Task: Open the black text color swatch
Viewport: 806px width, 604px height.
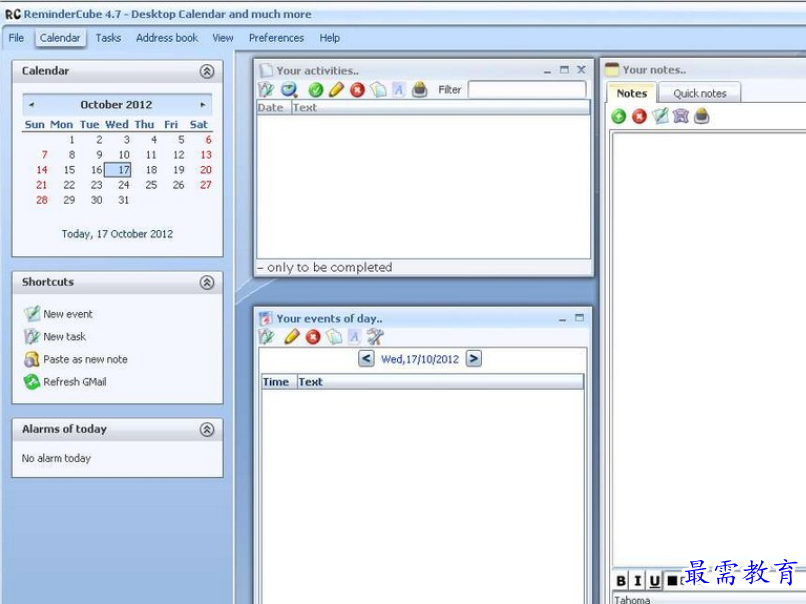Action: click(672, 581)
